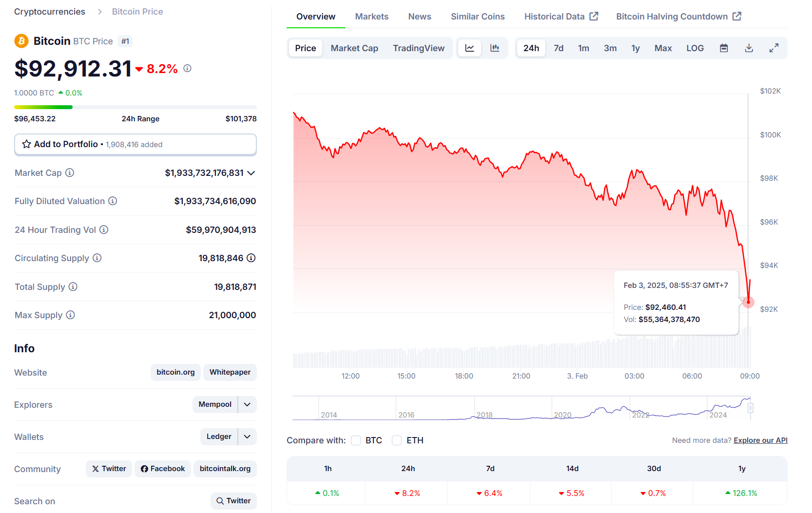This screenshot has height=513, width=812.
Task: Open the Whitepaper link
Action: coord(230,372)
